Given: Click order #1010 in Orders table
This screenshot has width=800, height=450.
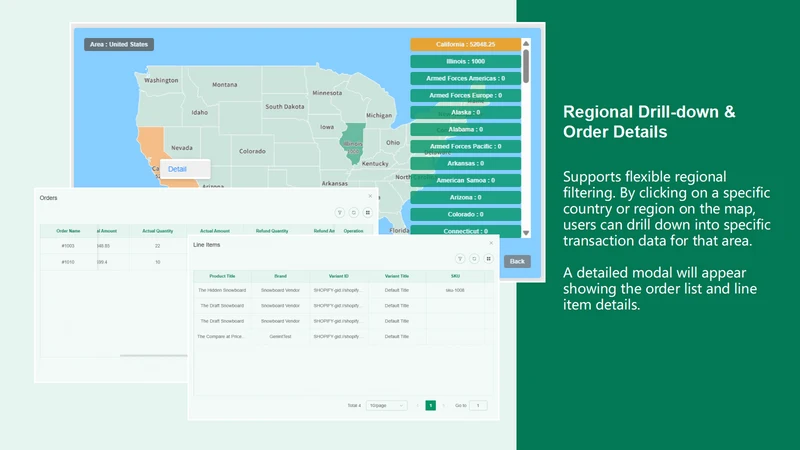Looking at the screenshot, I should click(68, 262).
